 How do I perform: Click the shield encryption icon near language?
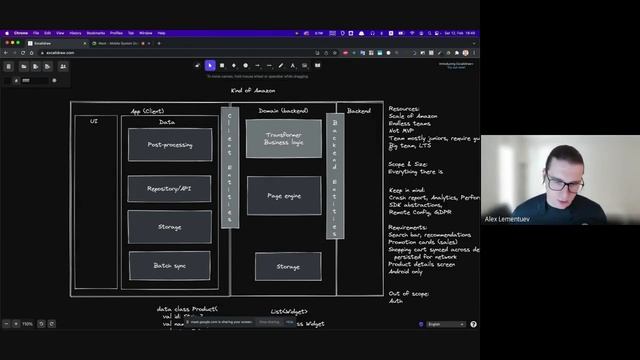[x=421, y=324]
